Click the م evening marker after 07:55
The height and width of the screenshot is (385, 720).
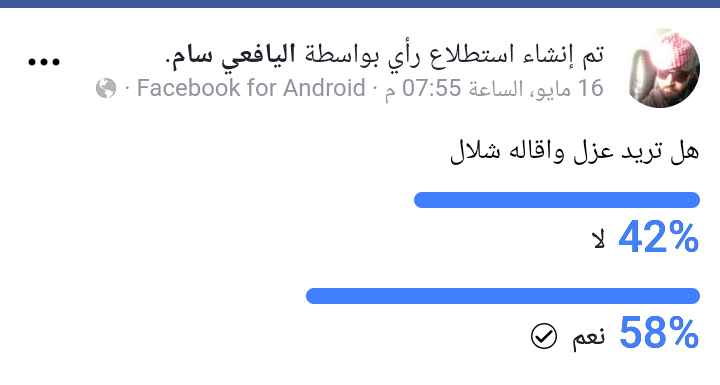click(x=390, y=92)
